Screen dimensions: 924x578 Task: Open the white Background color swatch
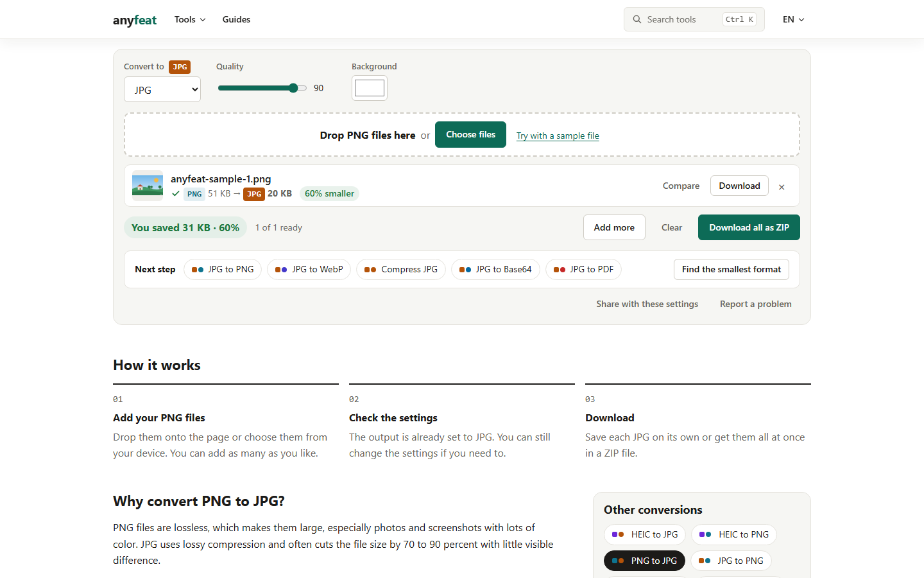tap(370, 88)
